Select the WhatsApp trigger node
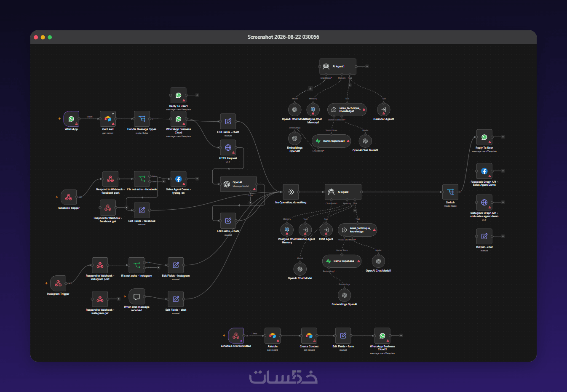 coord(71,119)
